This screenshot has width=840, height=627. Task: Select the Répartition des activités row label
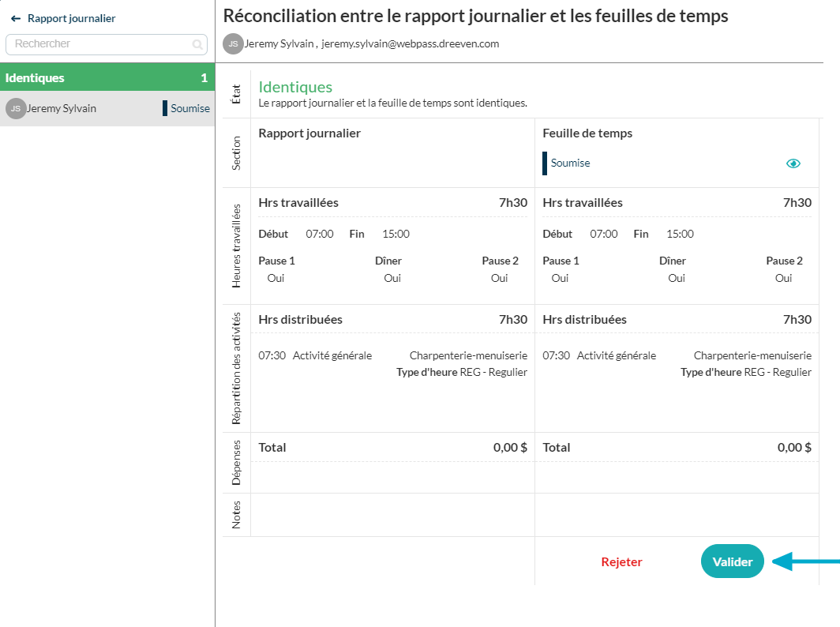click(x=237, y=368)
